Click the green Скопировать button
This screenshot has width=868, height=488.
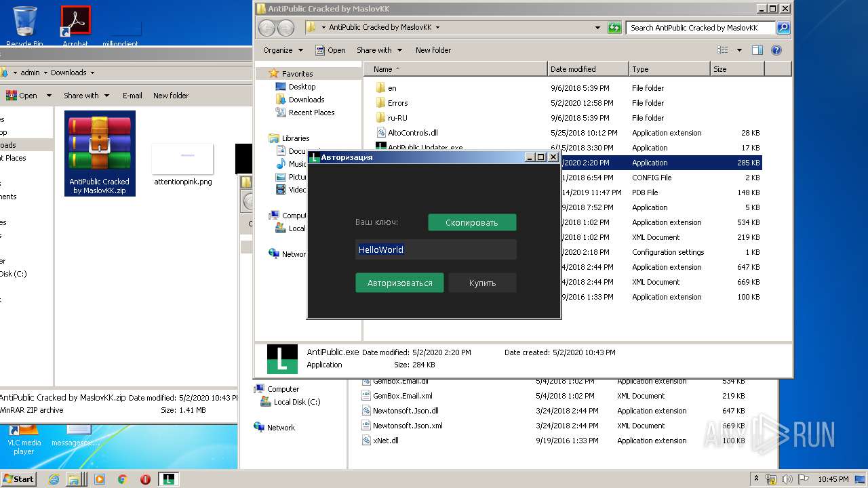coord(472,222)
